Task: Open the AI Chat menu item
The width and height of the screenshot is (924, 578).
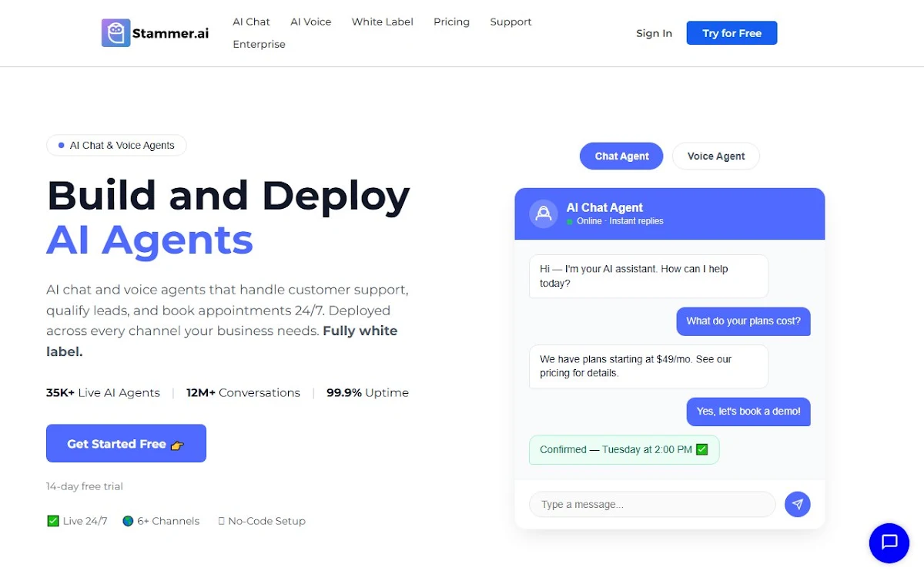Action: 252,22
